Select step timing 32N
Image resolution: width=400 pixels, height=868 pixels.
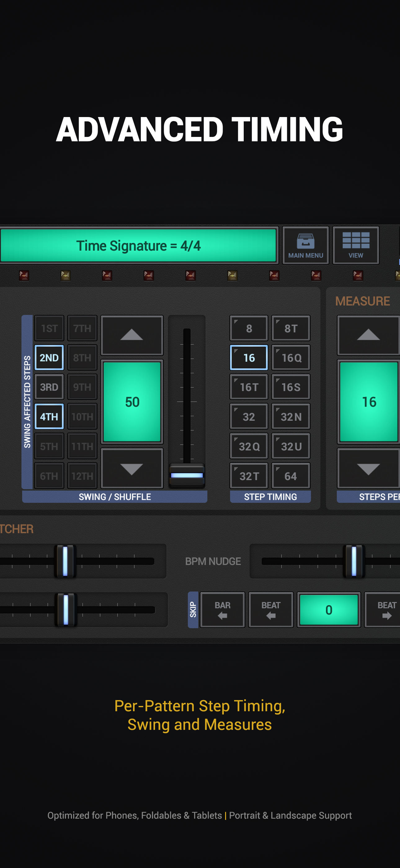pyautogui.click(x=291, y=417)
